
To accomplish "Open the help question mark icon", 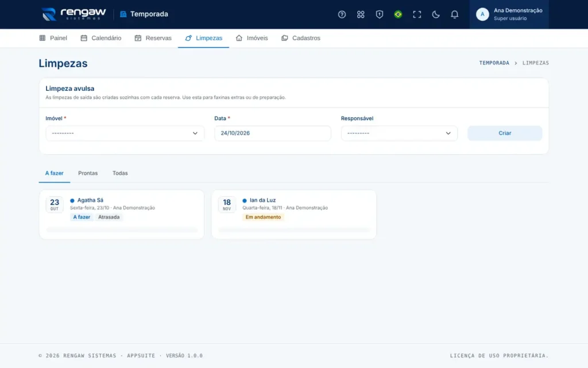I will 342,14.
